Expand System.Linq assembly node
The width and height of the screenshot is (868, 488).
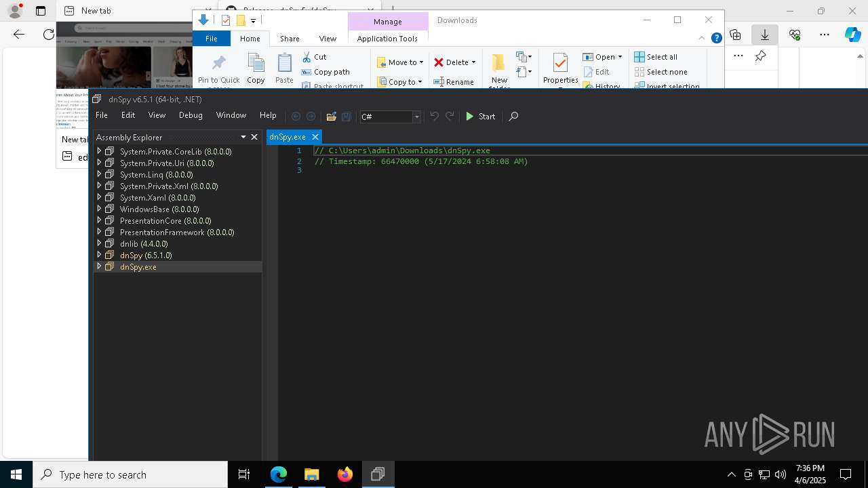[99, 174]
